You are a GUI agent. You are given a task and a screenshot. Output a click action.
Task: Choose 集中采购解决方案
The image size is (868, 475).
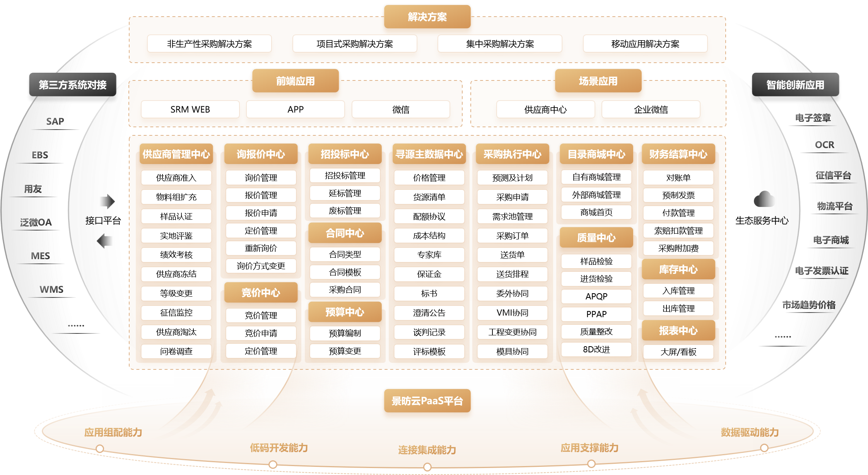(500, 44)
